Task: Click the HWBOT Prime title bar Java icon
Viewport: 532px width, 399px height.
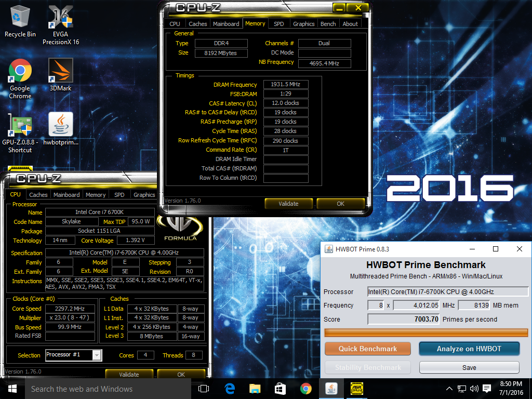Action: 328,249
